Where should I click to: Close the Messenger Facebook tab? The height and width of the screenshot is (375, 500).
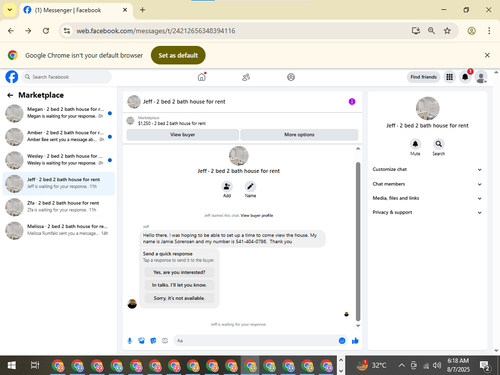(x=125, y=10)
